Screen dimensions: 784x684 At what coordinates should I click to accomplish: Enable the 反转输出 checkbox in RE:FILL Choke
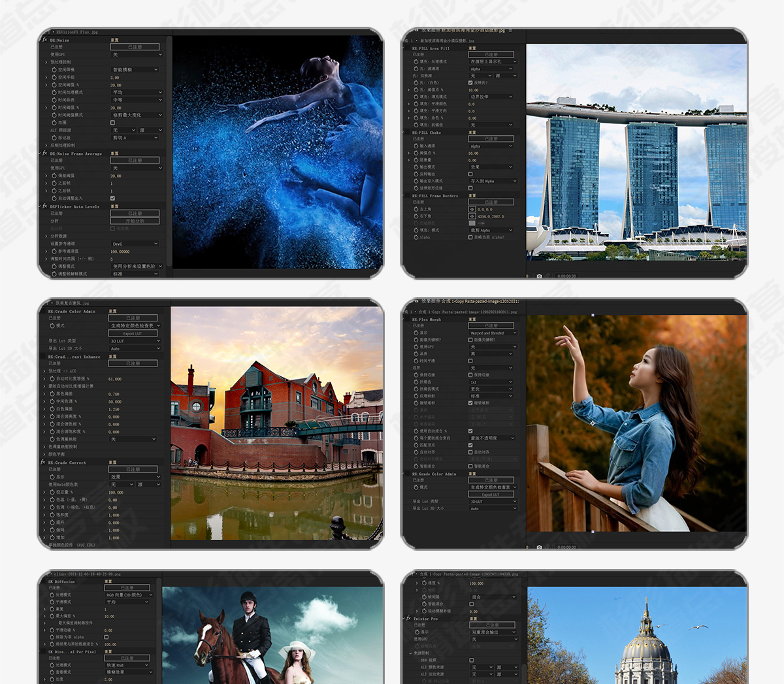click(x=470, y=174)
